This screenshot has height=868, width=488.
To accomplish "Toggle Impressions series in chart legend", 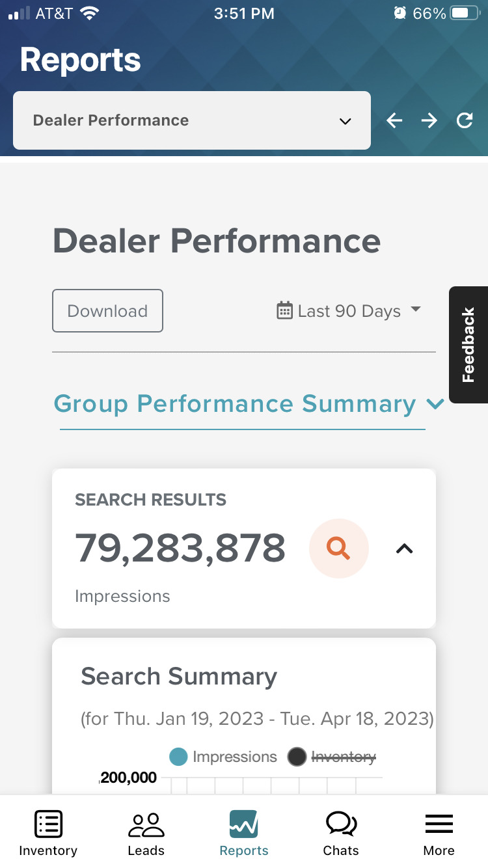I will click(x=223, y=757).
